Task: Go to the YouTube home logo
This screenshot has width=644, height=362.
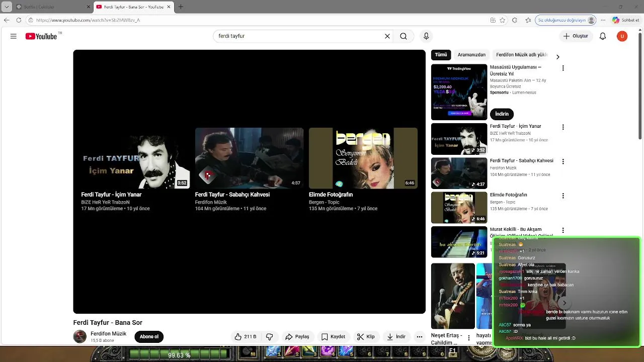Action: tap(41, 36)
